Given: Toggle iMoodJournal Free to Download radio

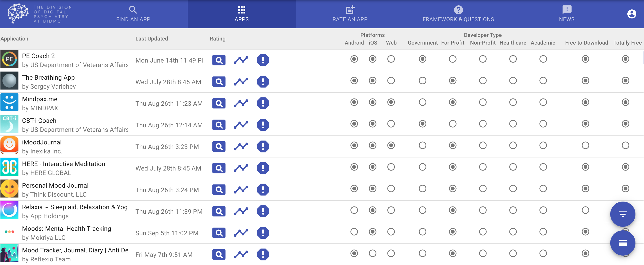Looking at the screenshot, I should click(585, 146).
